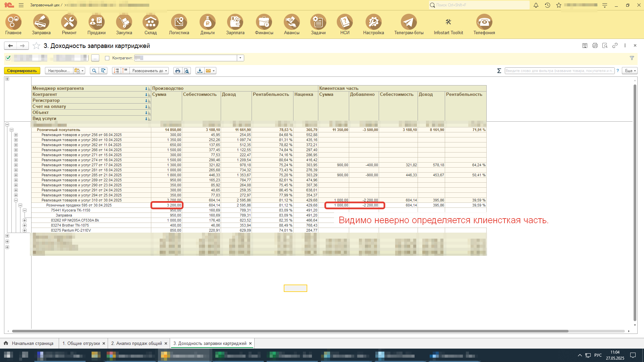This screenshot has width=644, height=362.
Task: Click the horizontal scrollbar of the report
Action: pos(290,331)
